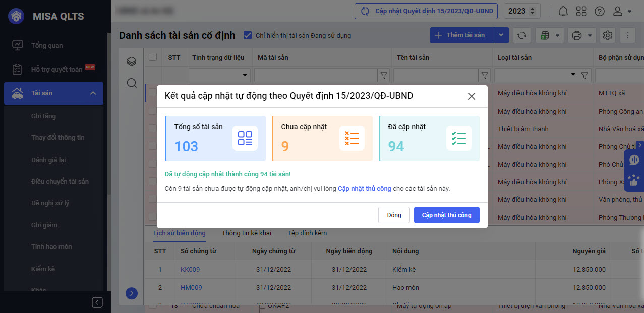644x313 pixels.
Task: Tick the select-all checkbox in table header
Action: coord(153,57)
